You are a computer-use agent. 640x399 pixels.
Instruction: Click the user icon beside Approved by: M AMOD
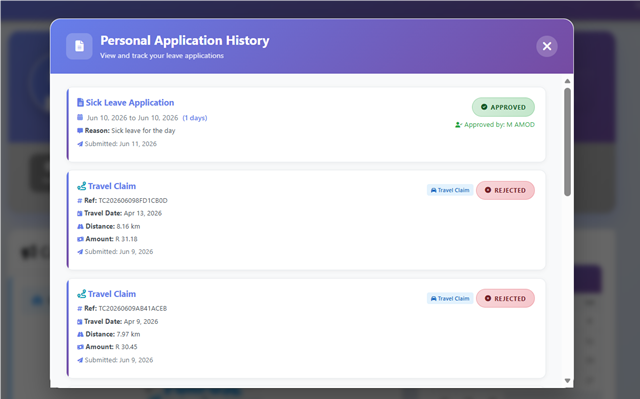458,125
